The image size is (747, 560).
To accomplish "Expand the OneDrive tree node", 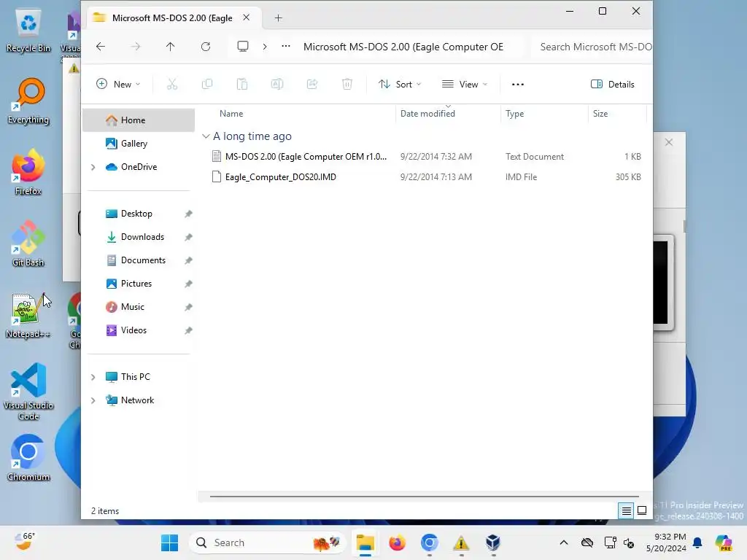I will [x=93, y=167].
